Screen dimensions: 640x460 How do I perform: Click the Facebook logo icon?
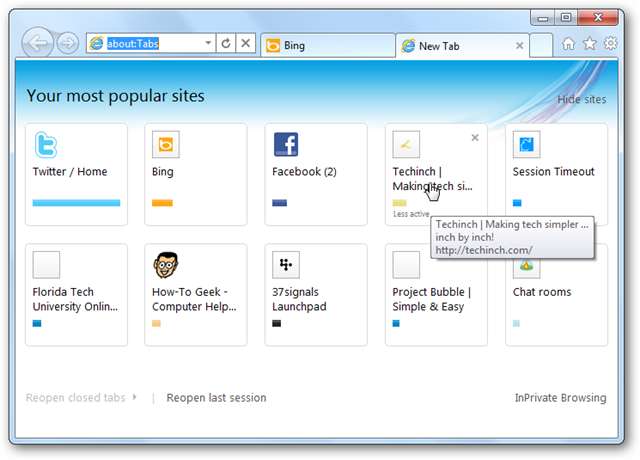pos(286,145)
